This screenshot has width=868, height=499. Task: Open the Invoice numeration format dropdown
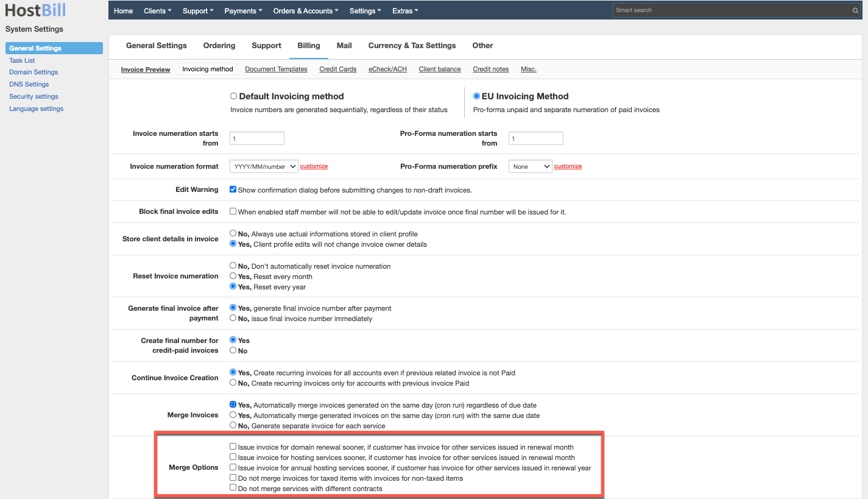click(x=263, y=166)
